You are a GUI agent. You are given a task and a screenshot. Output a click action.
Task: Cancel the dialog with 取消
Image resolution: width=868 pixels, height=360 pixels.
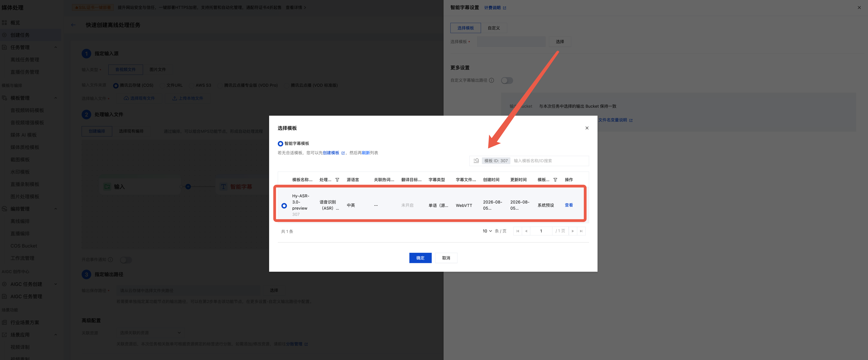click(x=446, y=258)
